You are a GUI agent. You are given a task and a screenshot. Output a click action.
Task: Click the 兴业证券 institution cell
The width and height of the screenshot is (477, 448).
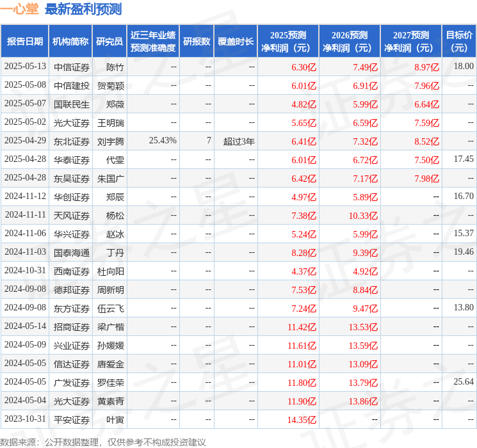pyautogui.click(x=72, y=345)
